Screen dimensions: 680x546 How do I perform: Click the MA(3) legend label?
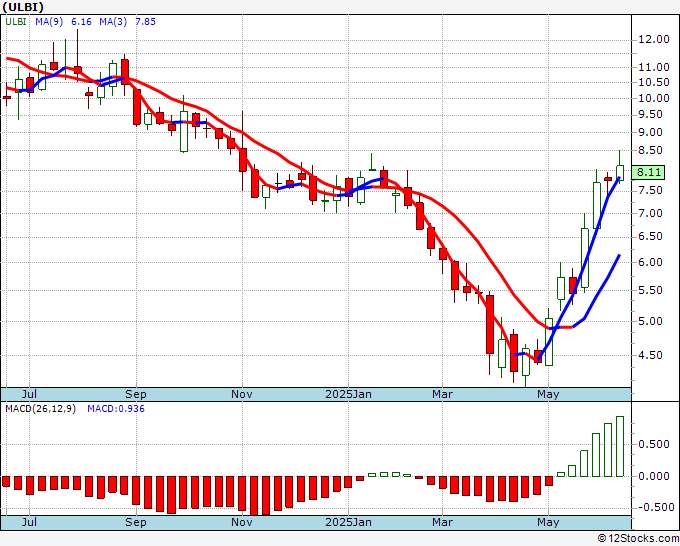pos(113,22)
